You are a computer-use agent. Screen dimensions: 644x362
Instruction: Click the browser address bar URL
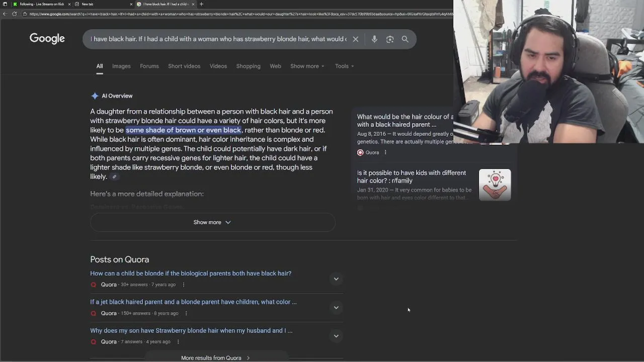240,14
